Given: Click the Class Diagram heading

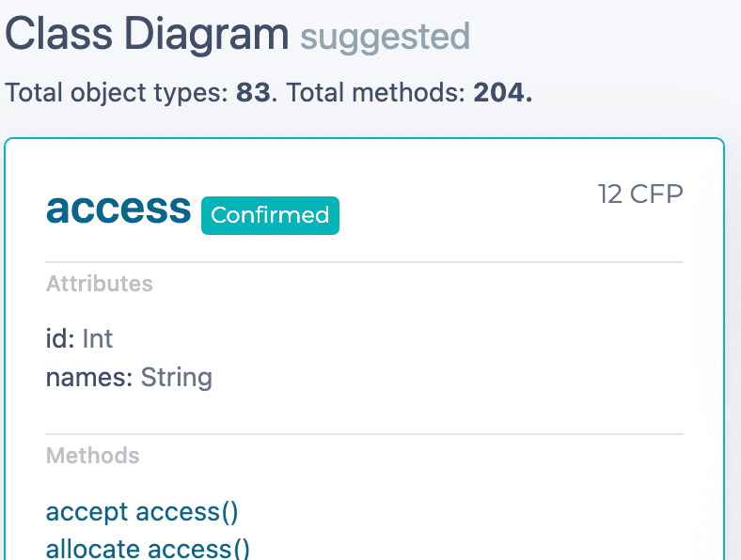Looking at the screenshot, I should click(147, 34).
